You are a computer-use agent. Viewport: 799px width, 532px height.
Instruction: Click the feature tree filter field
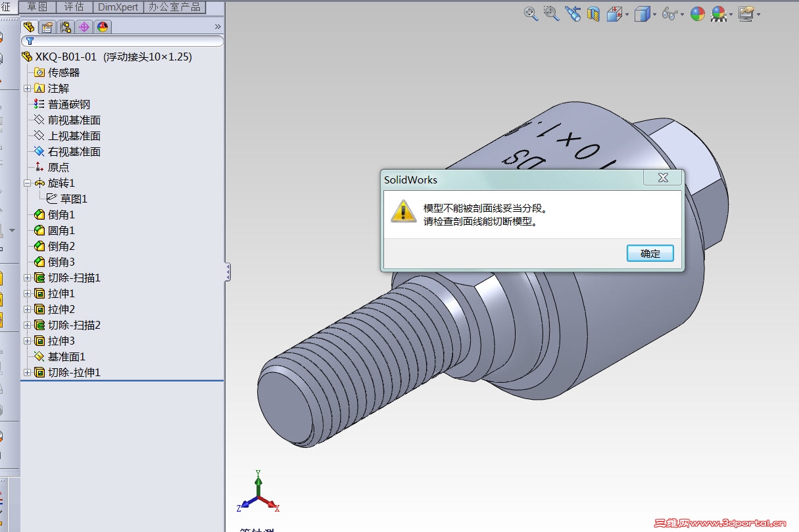pyautogui.click(x=122, y=41)
